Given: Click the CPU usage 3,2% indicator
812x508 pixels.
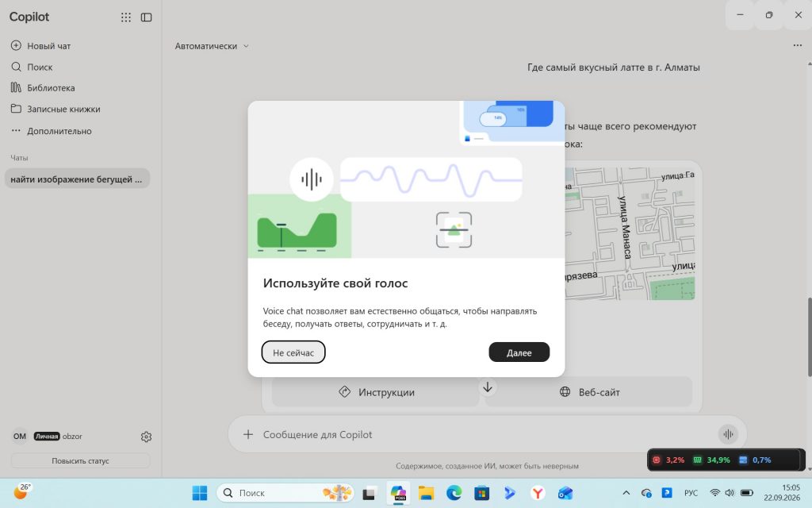Looking at the screenshot, I should pyautogui.click(x=669, y=460).
